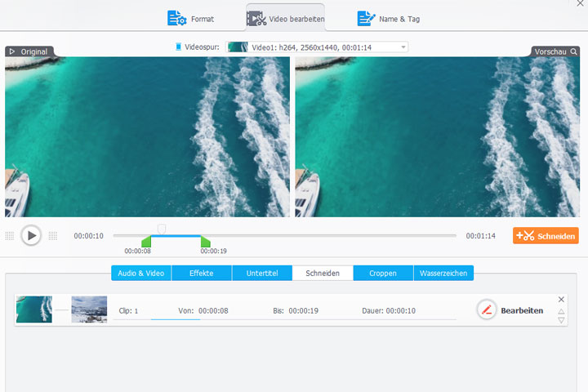
Task: Click the clip's ocean start thumbnail
Action: [x=34, y=310]
